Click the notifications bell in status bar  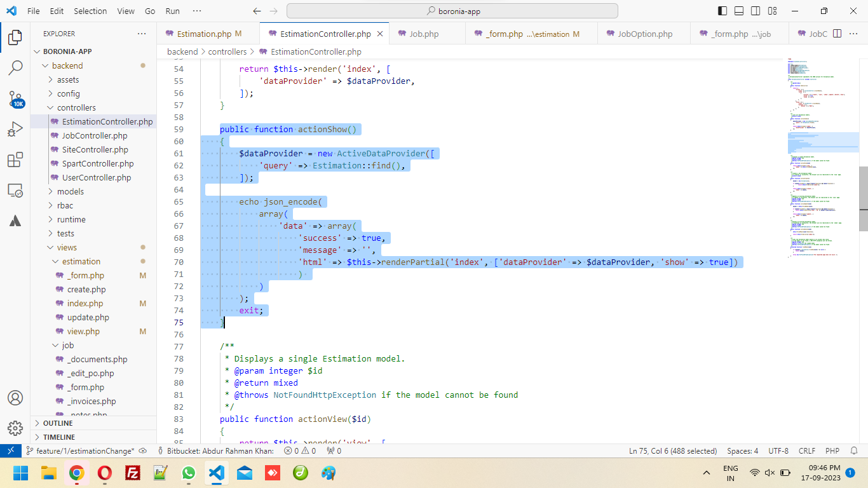[x=855, y=451]
